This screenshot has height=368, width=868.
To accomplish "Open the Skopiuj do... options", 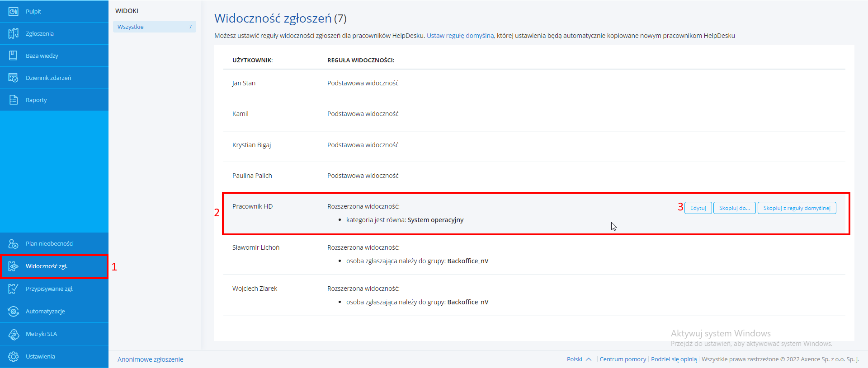I will (734, 208).
